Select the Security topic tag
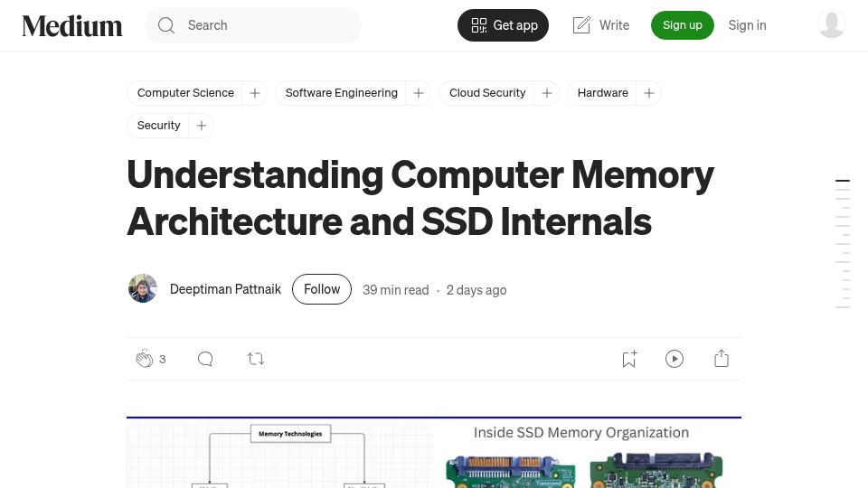 pos(159,126)
